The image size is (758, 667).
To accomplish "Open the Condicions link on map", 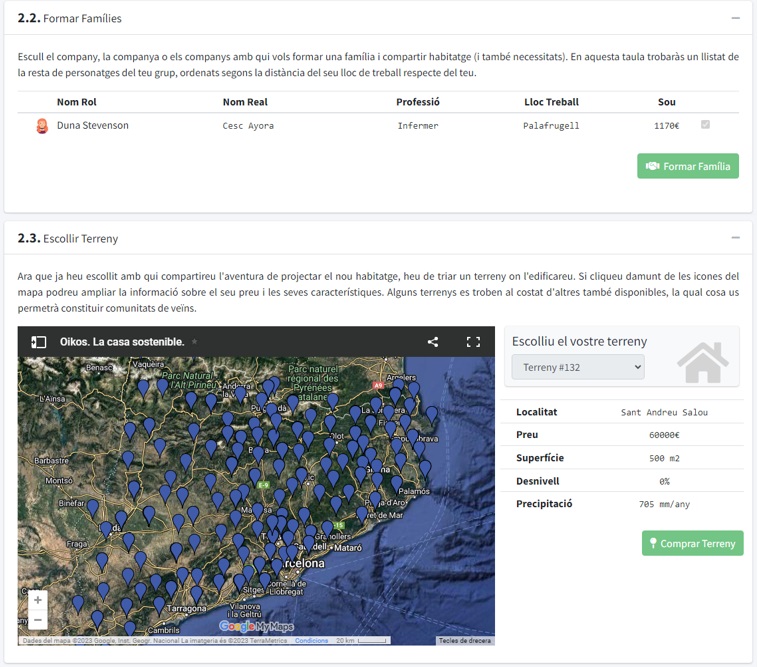I will click(311, 641).
